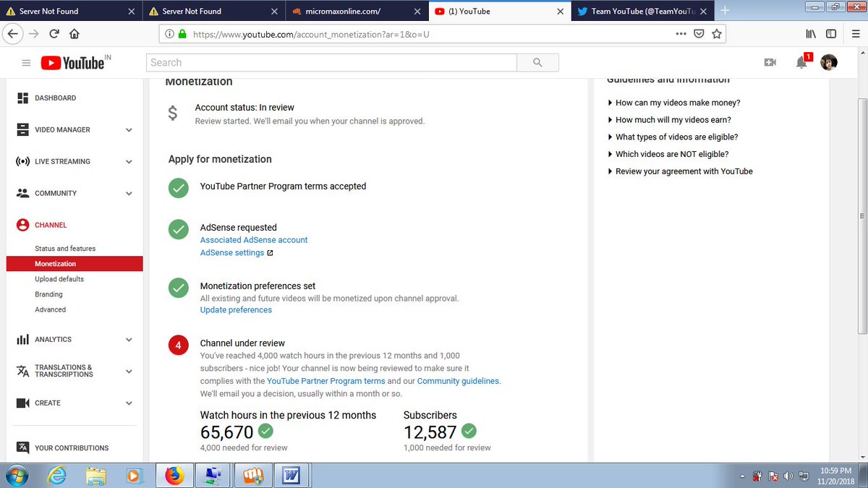Open a new browser tab
This screenshot has width=868, height=488.
(725, 11)
